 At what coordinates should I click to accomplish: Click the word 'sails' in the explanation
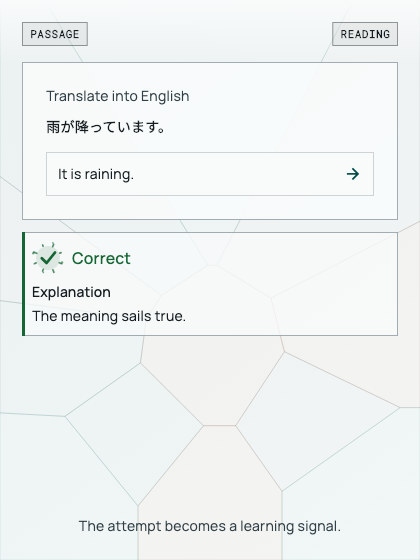(x=136, y=316)
